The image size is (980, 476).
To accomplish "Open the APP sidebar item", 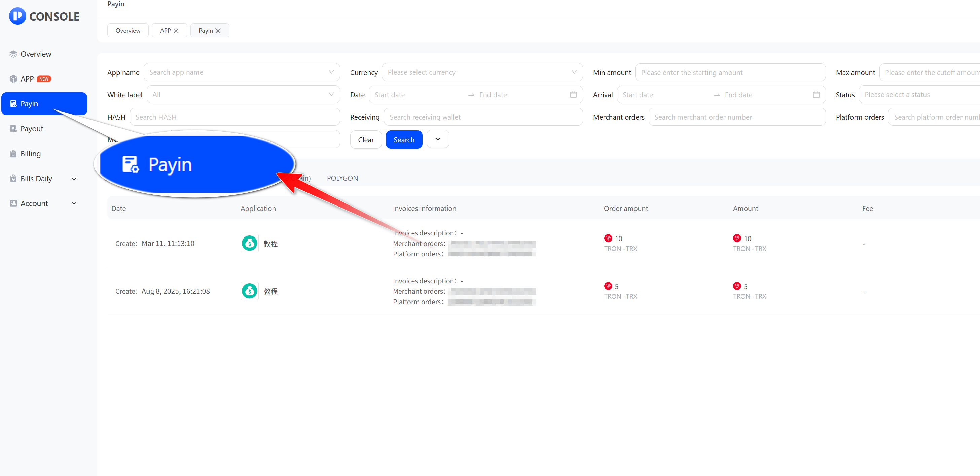I will pyautogui.click(x=27, y=79).
